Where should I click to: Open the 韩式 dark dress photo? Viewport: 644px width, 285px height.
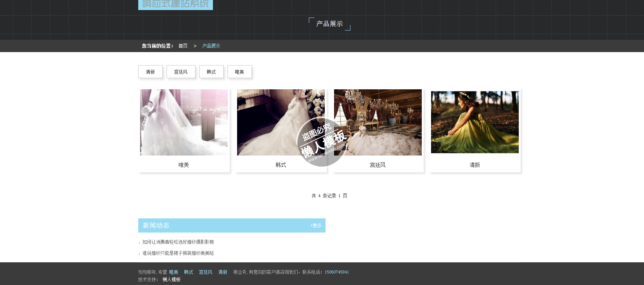(x=281, y=122)
